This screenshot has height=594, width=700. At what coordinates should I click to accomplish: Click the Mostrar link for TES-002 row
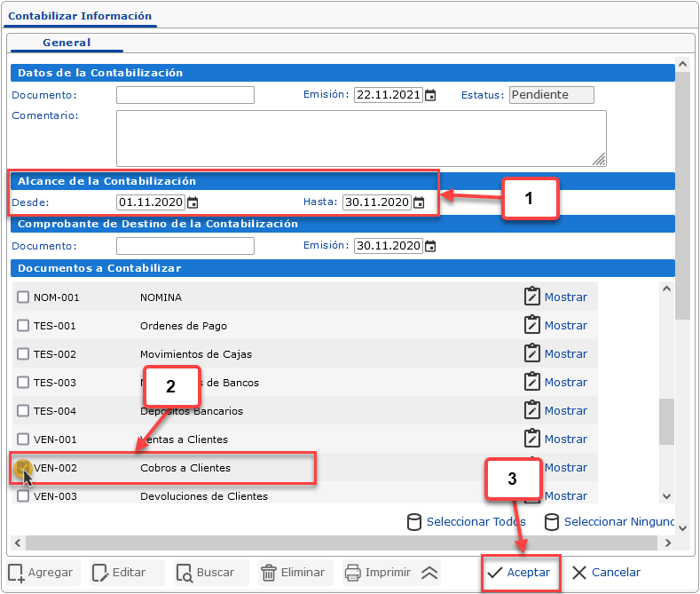565,353
